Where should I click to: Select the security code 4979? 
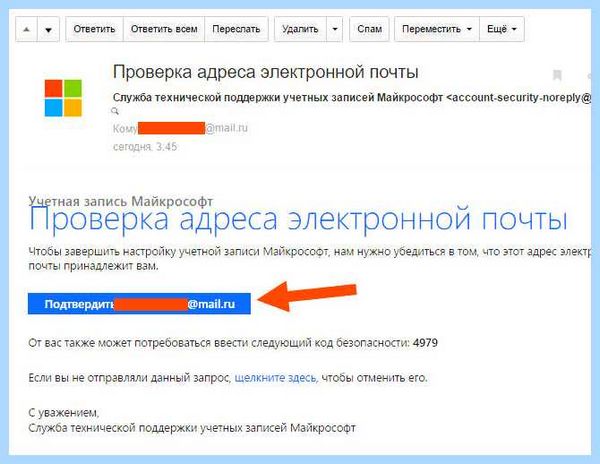[x=425, y=343]
